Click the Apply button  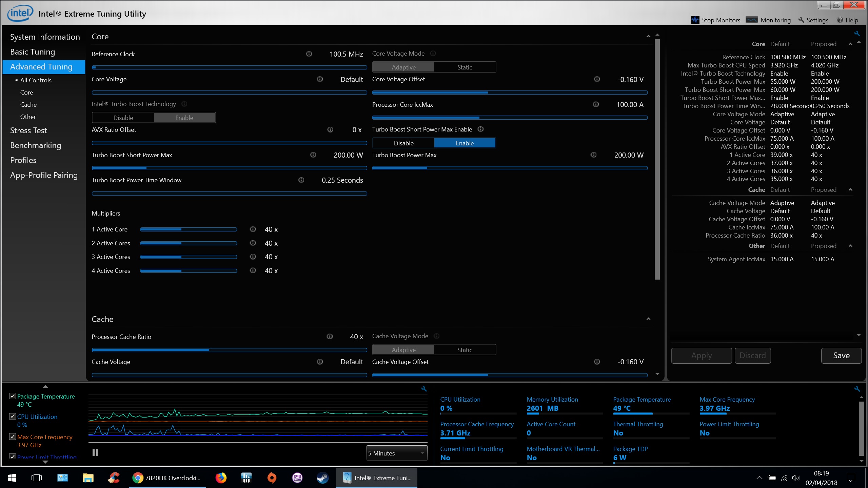point(702,355)
